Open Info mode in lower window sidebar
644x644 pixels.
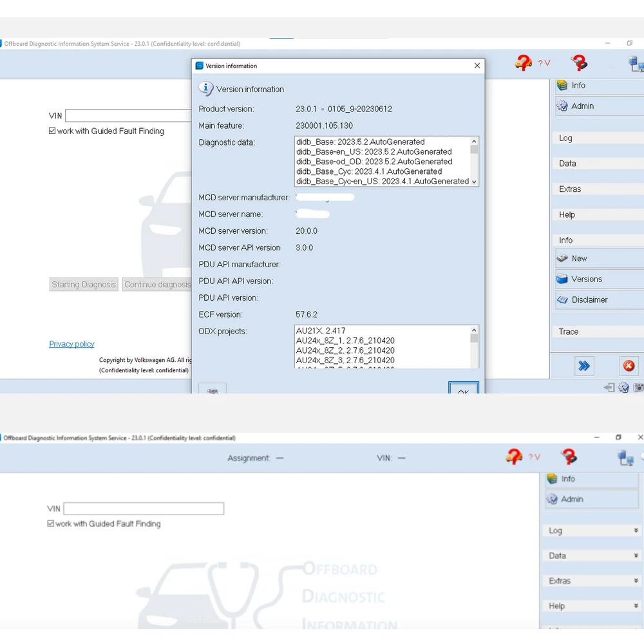pyautogui.click(x=592, y=479)
